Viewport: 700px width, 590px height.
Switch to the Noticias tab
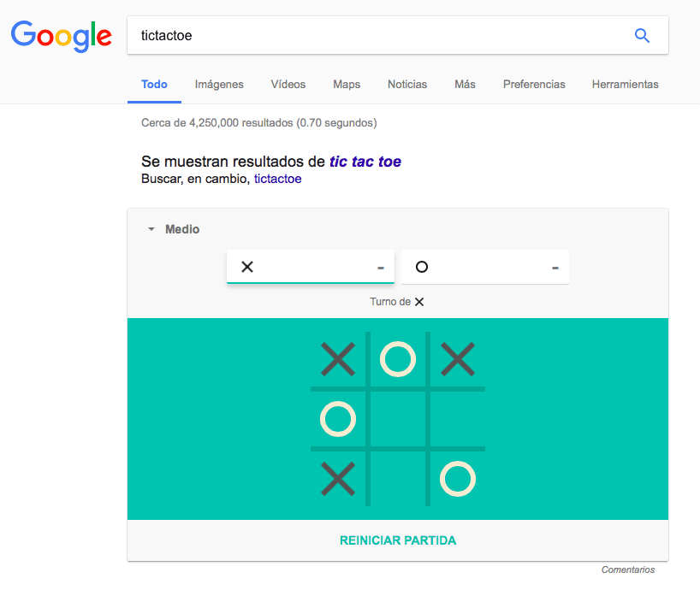[x=407, y=85]
